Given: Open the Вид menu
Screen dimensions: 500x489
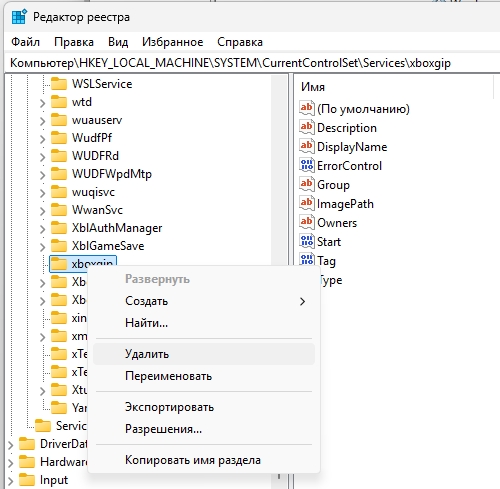Looking at the screenshot, I should pyautogui.click(x=118, y=42).
